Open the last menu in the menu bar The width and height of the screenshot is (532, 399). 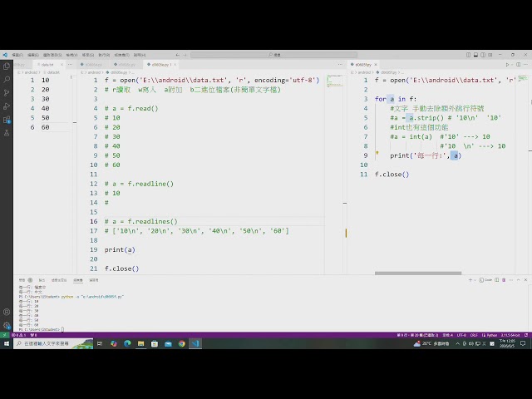[x=140, y=55]
